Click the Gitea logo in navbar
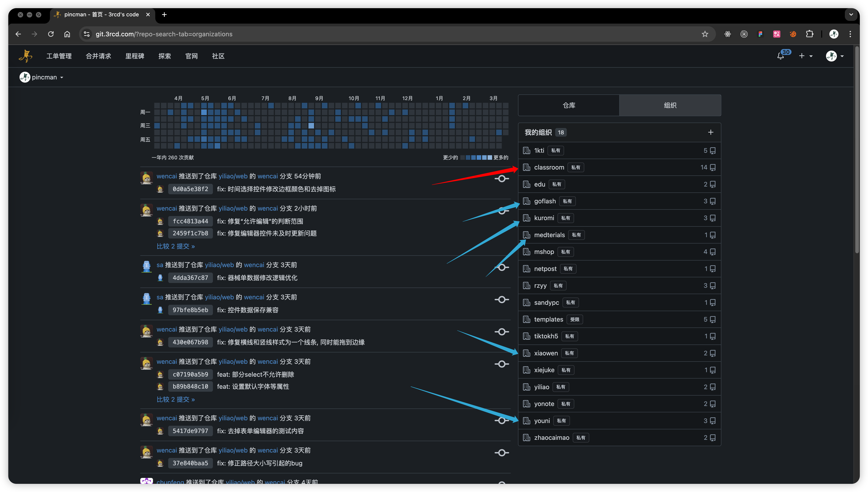 tap(25, 56)
